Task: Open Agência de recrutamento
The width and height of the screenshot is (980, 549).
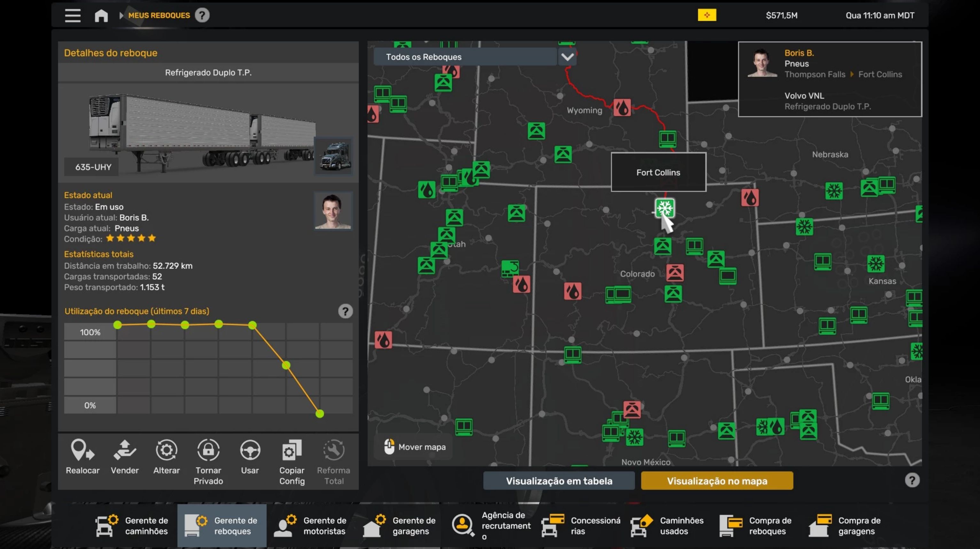Action: (x=491, y=526)
